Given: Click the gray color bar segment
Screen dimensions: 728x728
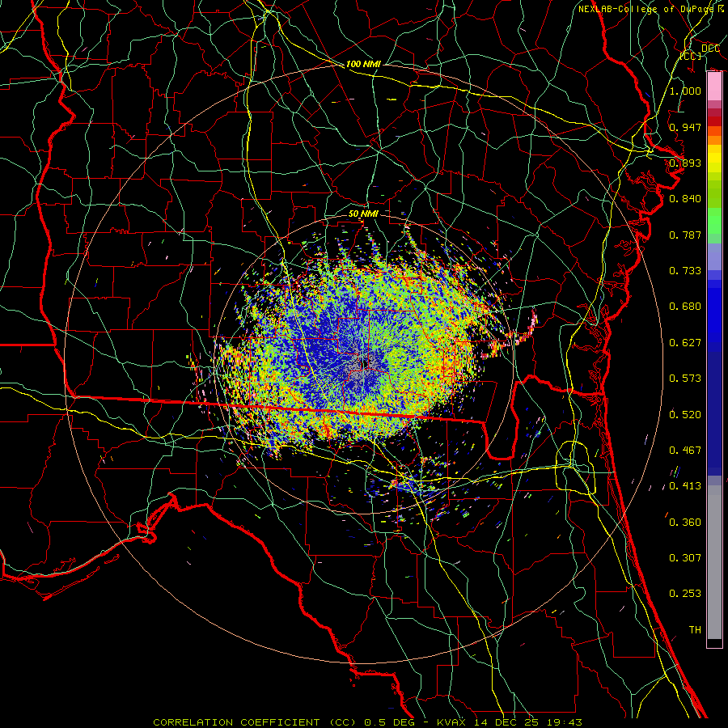Looking at the screenshot, I should tap(714, 562).
